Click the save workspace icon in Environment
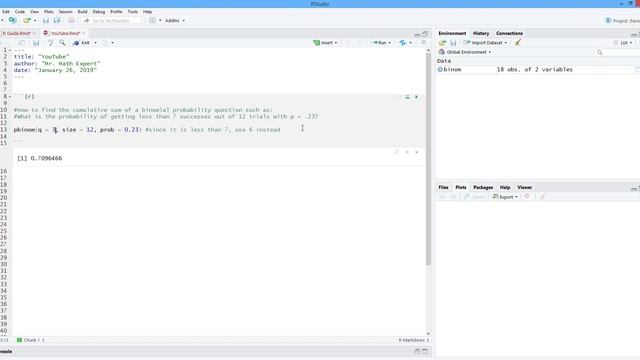Screen dimensions: 640x360 [x=453, y=42]
